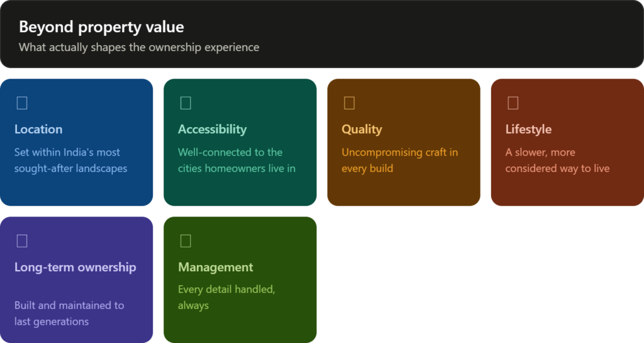
Task: Open the Quality heading
Action: [x=362, y=130]
